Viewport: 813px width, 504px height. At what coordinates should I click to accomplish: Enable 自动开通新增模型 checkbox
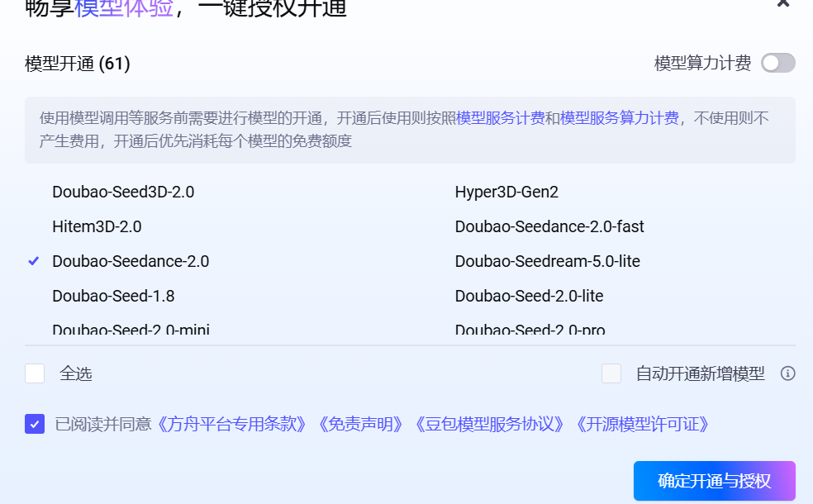coord(611,373)
